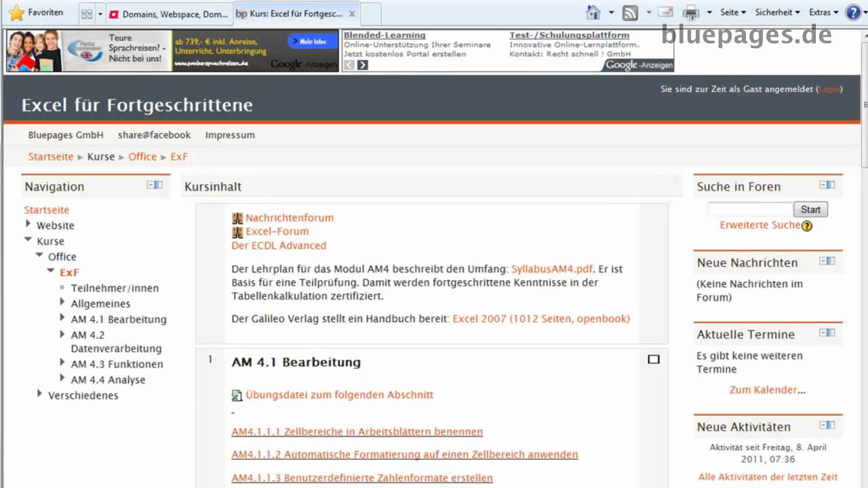Viewport: 868px width, 488px height.
Task: Click the Login link in header
Action: click(829, 89)
